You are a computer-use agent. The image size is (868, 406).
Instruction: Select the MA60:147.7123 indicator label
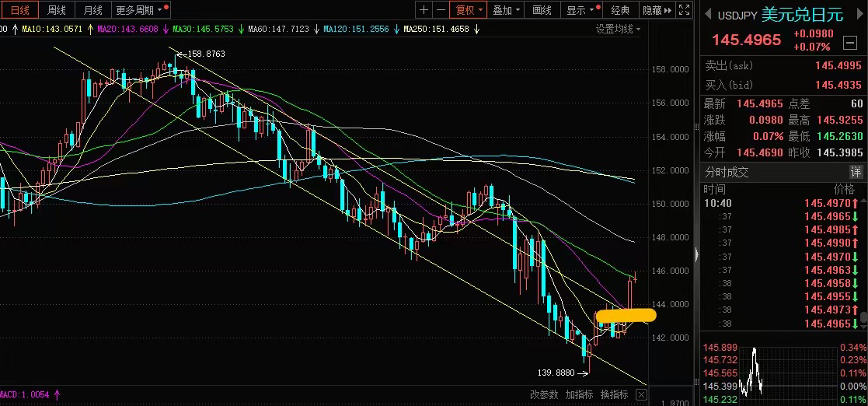click(278, 29)
